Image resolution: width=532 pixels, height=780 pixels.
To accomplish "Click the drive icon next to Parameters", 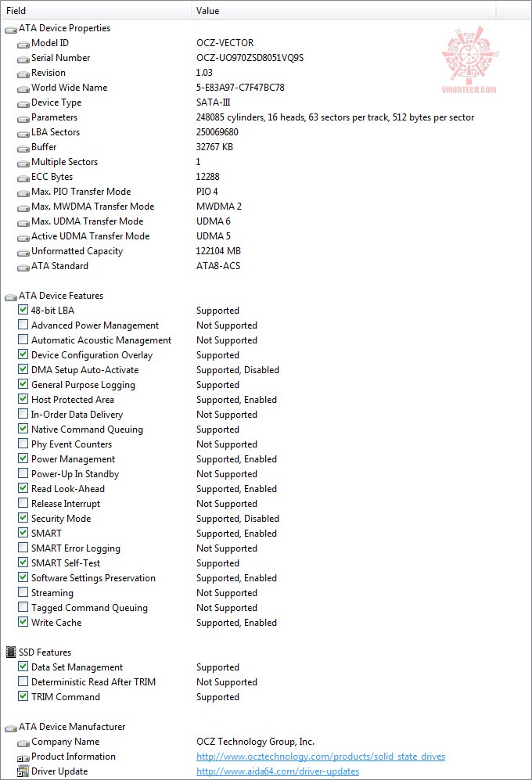I will 23,120.
